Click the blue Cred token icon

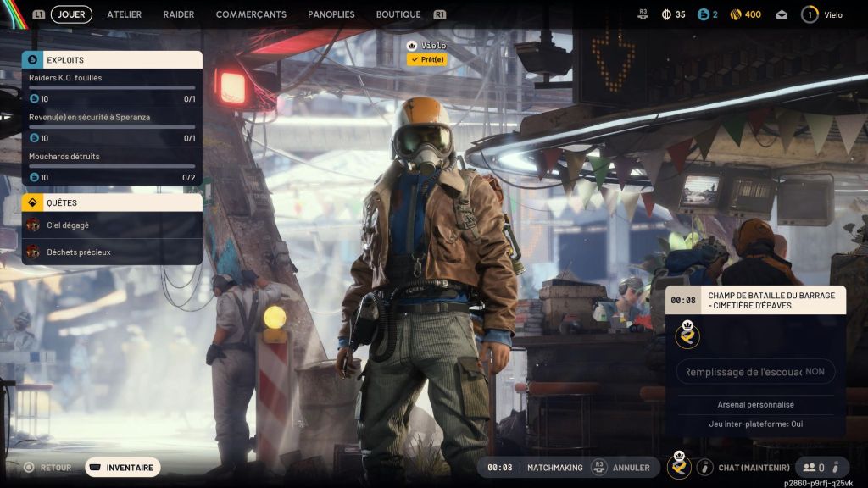coord(702,14)
